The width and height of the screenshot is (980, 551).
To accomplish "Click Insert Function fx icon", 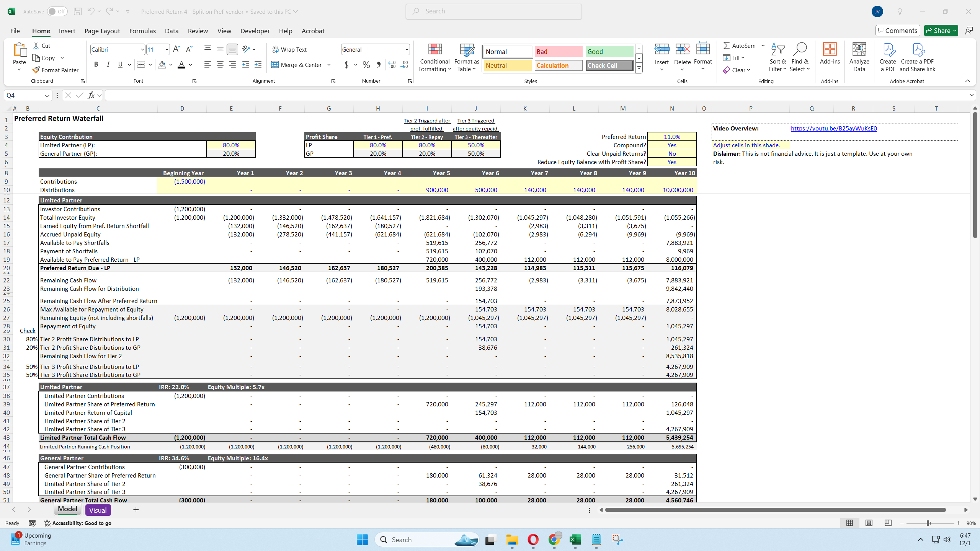I will (91, 95).
